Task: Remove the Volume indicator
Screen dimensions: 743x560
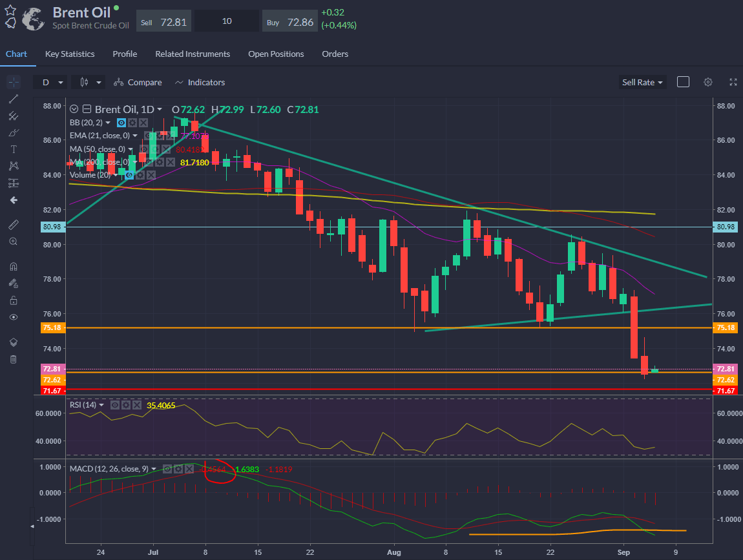Action: [151, 175]
